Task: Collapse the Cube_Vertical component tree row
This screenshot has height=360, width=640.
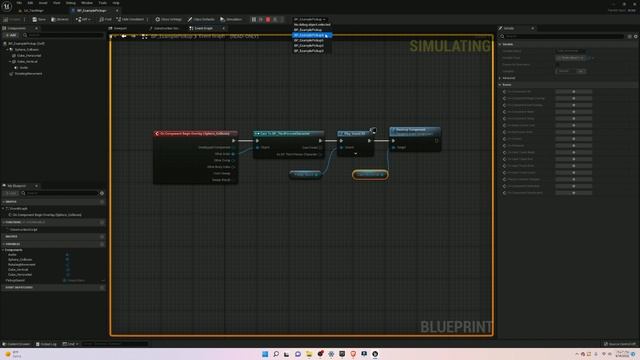Action: click(10, 62)
